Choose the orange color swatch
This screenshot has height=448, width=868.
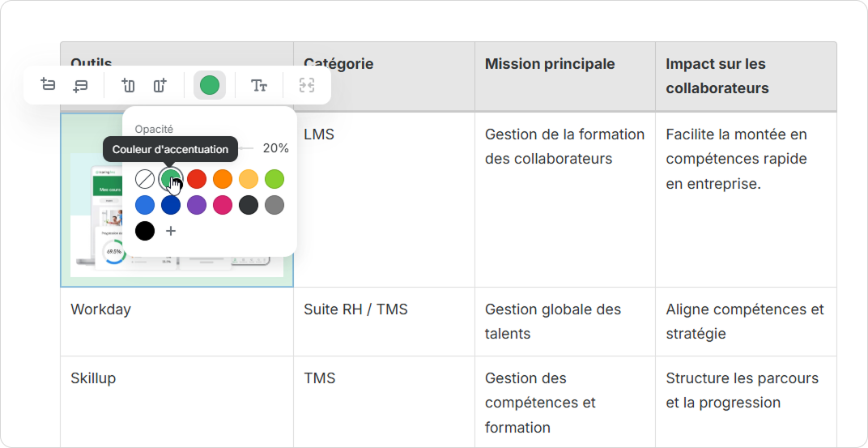click(223, 179)
